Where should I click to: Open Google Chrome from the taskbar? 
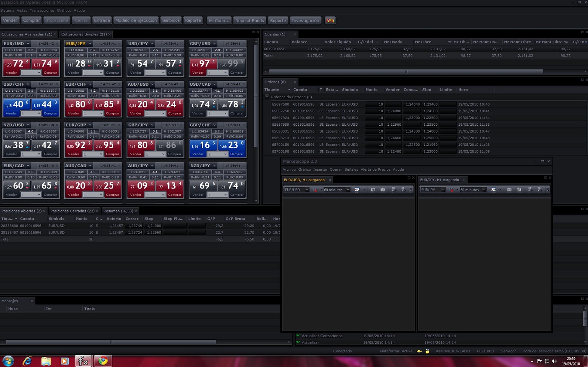[x=103, y=361]
